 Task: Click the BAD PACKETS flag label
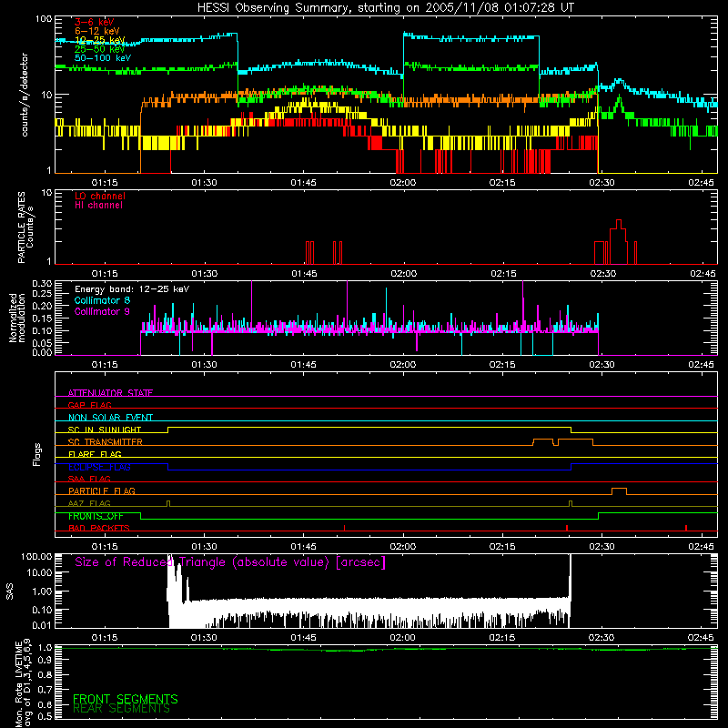(99, 528)
